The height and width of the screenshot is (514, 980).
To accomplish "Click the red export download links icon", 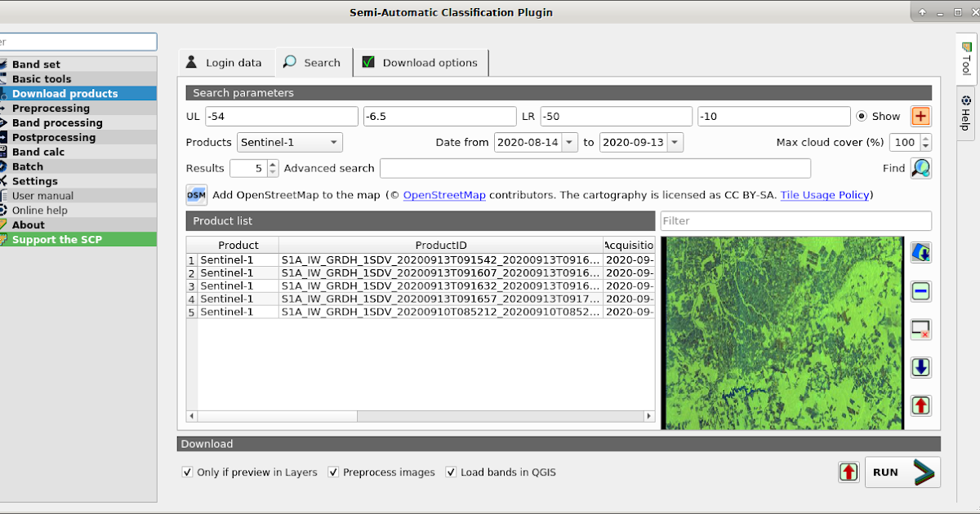I will 920,405.
